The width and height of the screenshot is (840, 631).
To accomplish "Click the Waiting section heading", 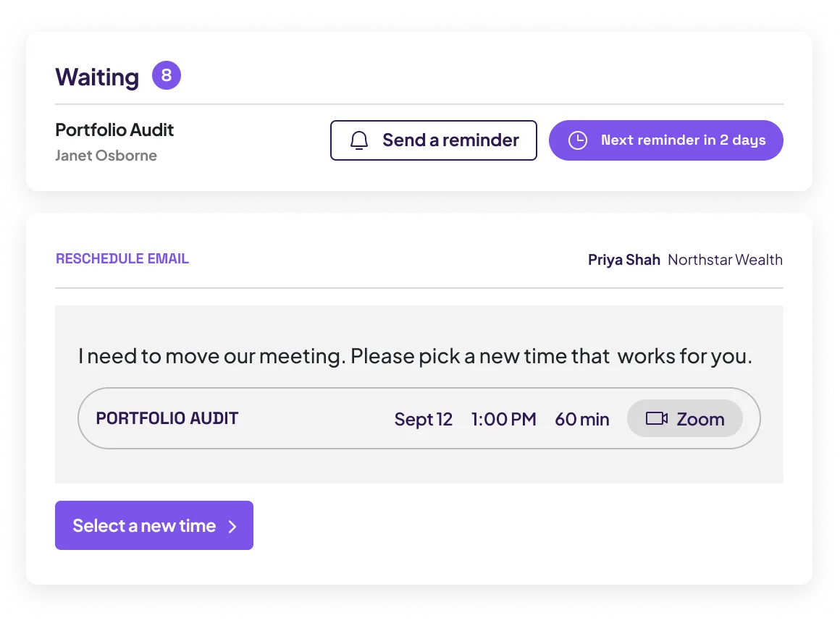I will pyautogui.click(x=97, y=77).
